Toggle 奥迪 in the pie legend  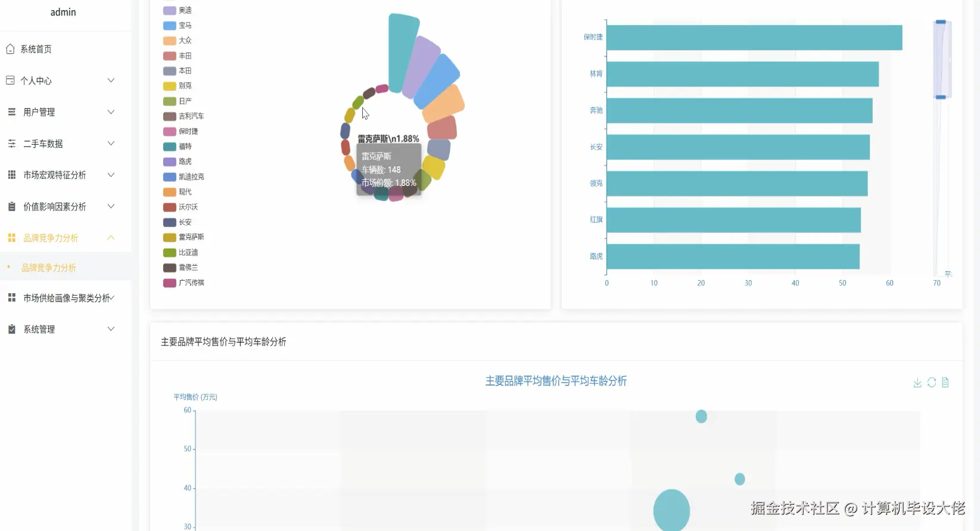(x=178, y=10)
